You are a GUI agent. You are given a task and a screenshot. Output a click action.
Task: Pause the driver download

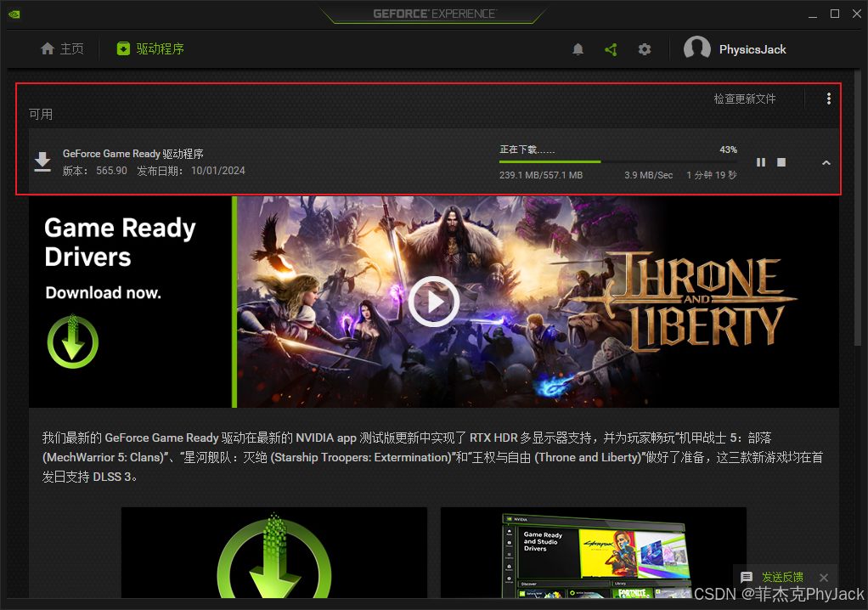click(x=761, y=162)
